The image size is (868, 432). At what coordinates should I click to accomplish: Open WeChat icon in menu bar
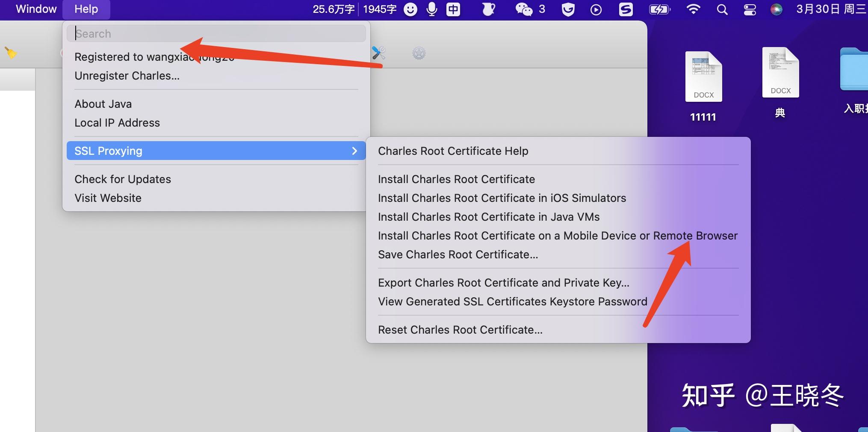click(523, 9)
